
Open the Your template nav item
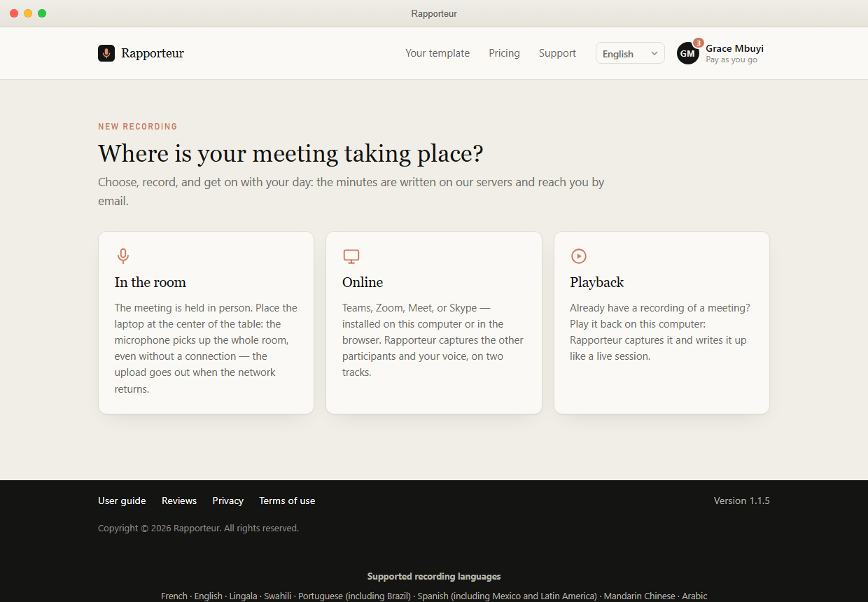[x=437, y=53]
